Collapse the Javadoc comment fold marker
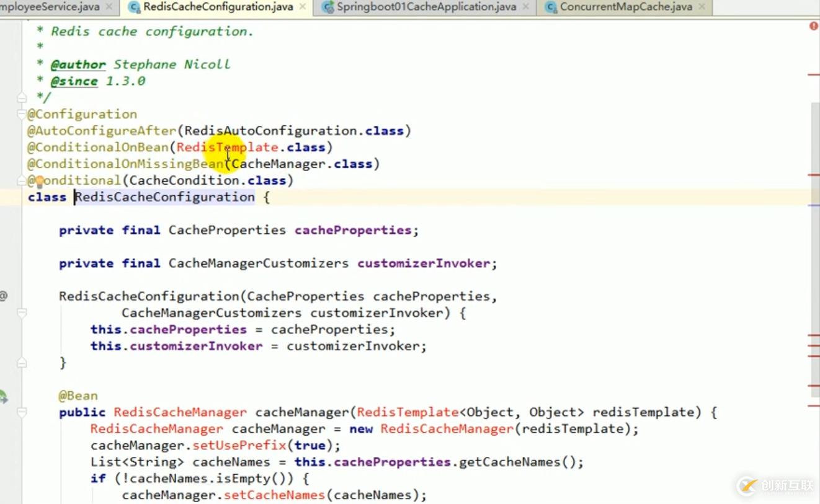The image size is (820, 504). point(22,98)
